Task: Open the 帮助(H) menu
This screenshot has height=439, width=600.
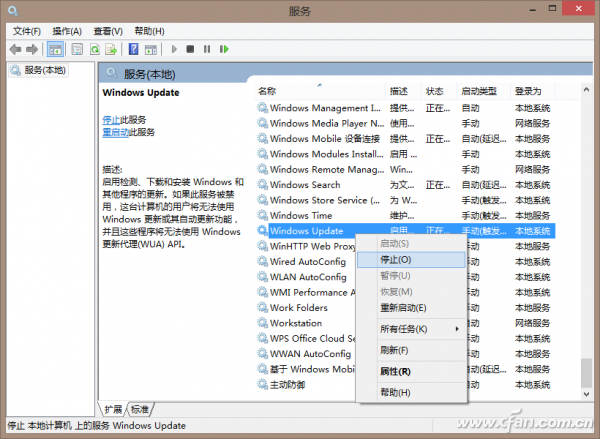Action: 149,31
